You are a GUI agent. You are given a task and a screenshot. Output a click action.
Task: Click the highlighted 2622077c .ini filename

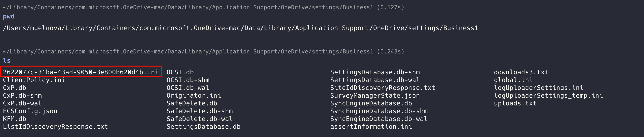coord(81,72)
